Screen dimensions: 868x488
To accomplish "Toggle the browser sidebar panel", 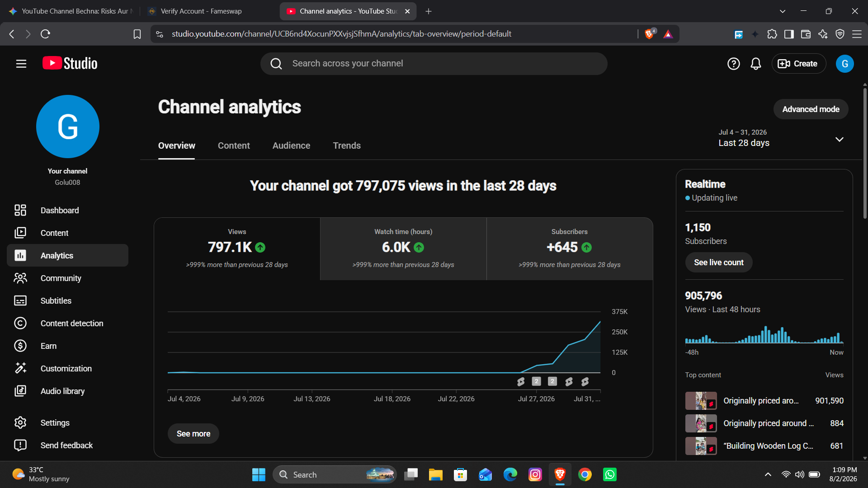I will point(789,34).
